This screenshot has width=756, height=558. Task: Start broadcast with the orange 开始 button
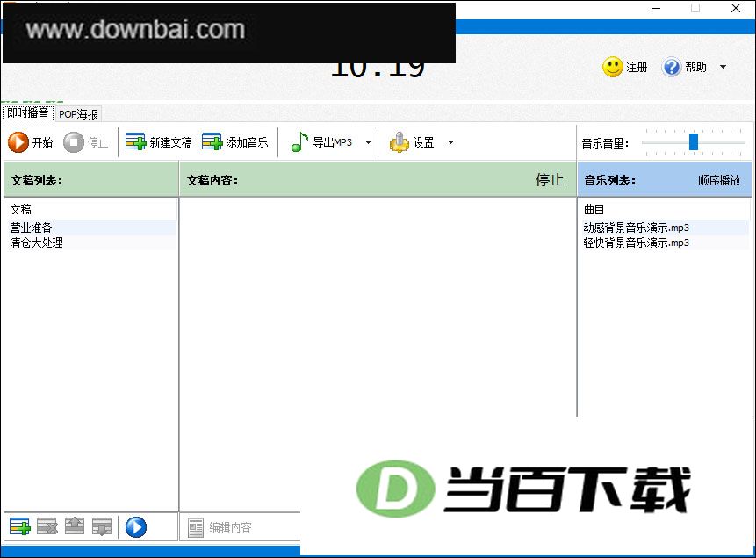click(x=31, y=142)
